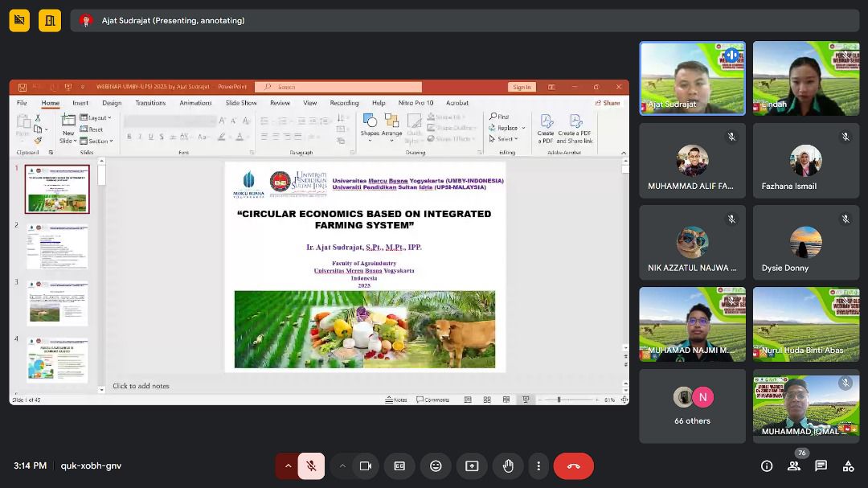Expand video settings chevron beside camera
Viewport: 868px width, 488px height.
point(342,465)
